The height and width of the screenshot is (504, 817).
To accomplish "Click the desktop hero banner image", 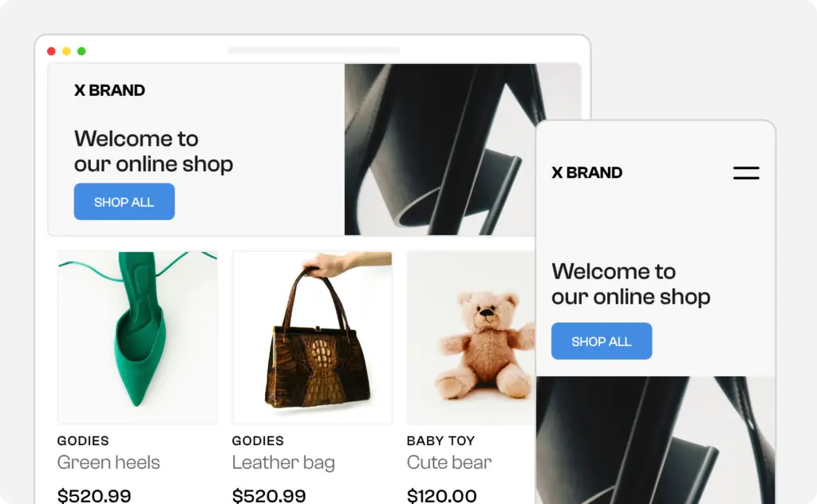I will (x=440, y=149).
